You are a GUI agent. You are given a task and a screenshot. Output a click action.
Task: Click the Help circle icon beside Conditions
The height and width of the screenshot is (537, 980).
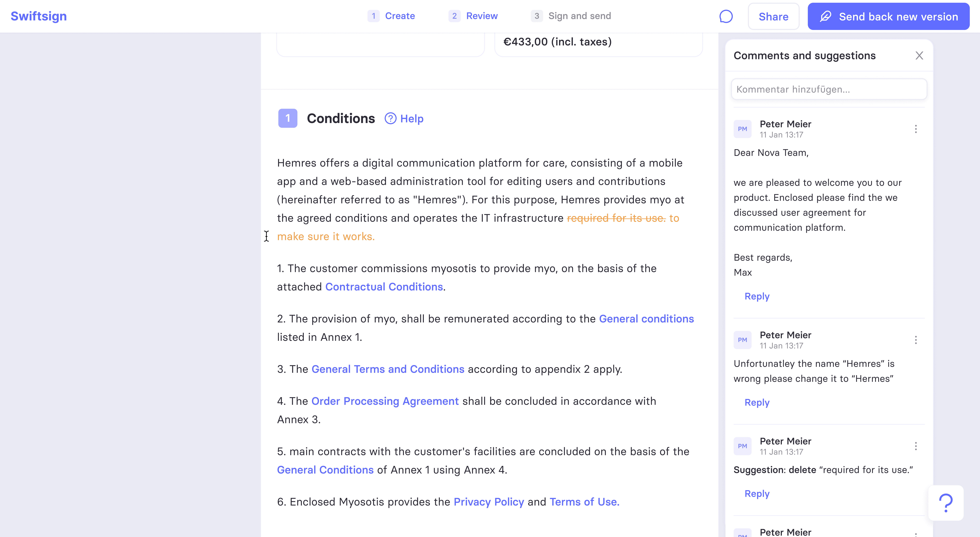tap(390, 118)
